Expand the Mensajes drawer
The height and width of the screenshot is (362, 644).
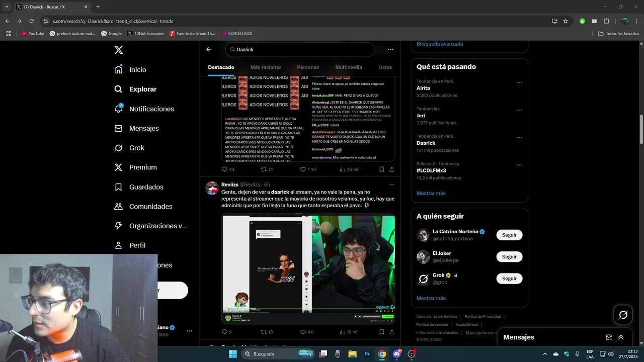pyautogui.click(x=621, y=337)
